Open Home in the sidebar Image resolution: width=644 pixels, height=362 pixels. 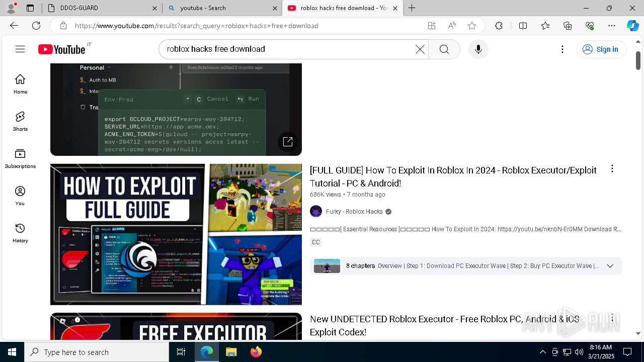click(20, 84)
